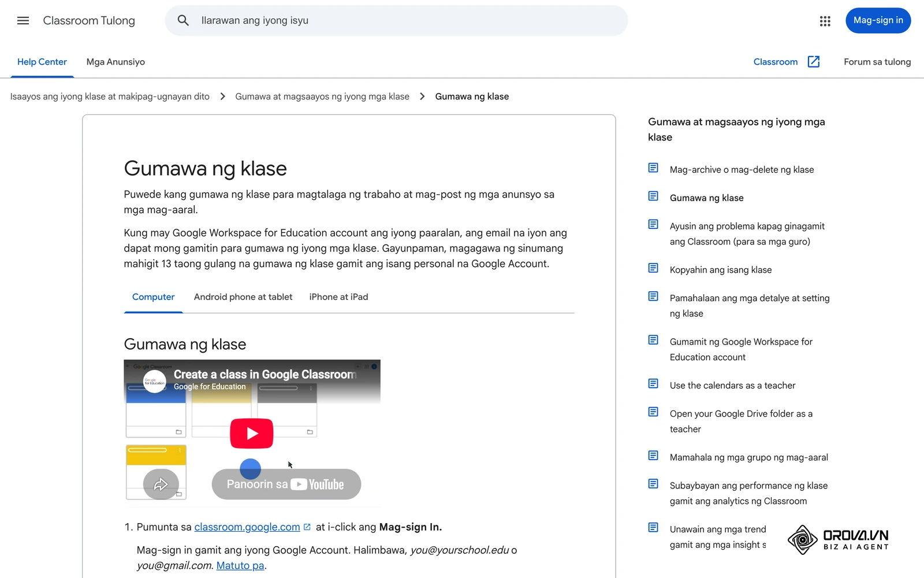Switch to the Computer tab
This screenshot has height=578, width=924.
click(x=153, y=297)
